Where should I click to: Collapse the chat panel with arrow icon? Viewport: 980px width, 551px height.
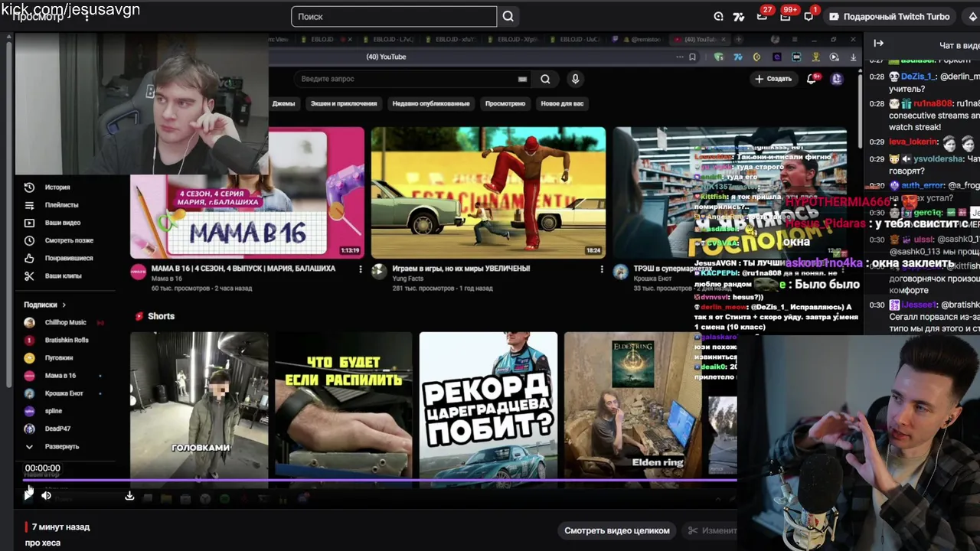point(878,44)
